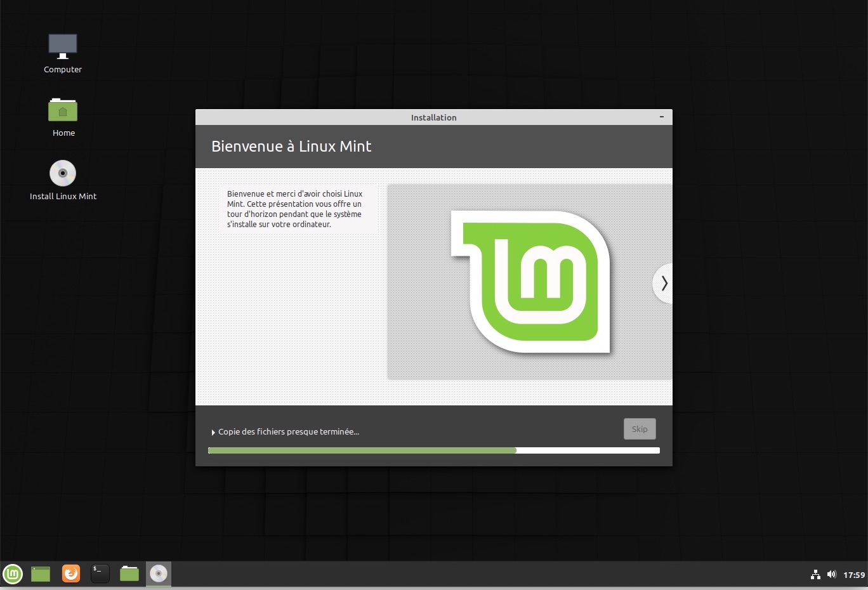
Task: Expand the "Copie des fichiers" details triangle
Action: pos(213,433)
